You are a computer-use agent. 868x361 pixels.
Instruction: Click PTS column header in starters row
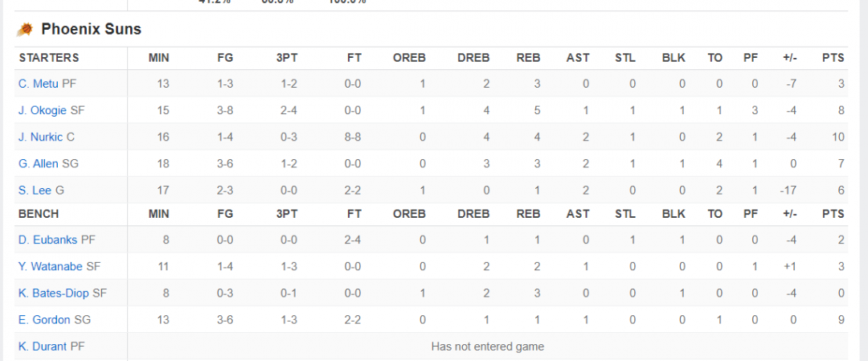click(x=833, y=58)
